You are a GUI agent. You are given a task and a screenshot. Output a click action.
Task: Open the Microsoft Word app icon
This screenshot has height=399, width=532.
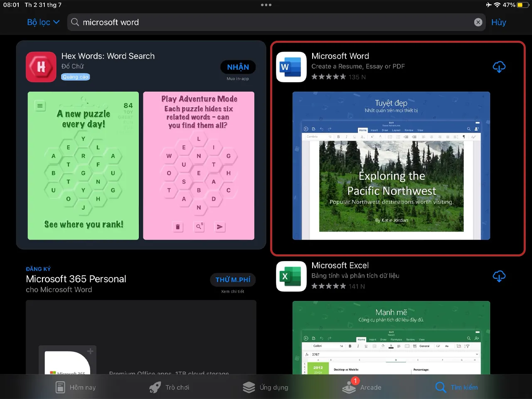(x=291, y=67)
